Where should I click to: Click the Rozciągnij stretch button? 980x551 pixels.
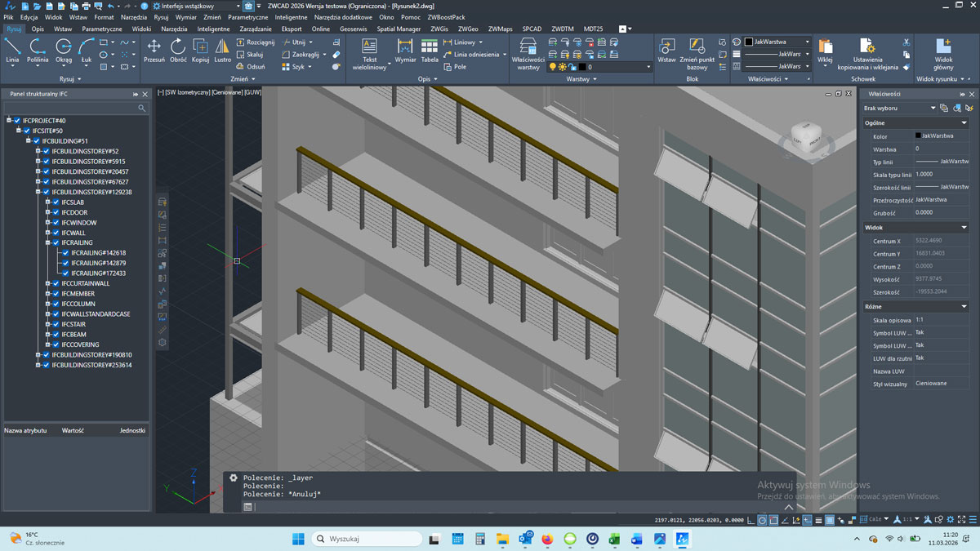[x=256, y=42]
